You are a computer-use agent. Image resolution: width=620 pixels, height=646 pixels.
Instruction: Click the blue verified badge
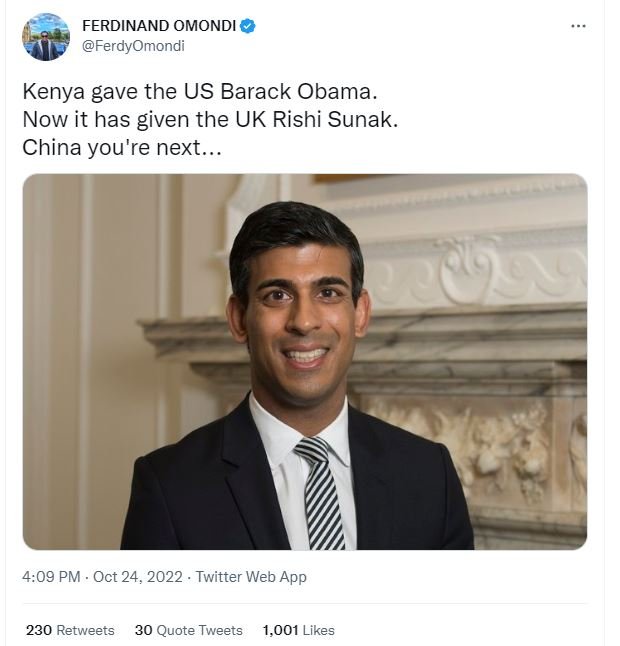[248, 26]
